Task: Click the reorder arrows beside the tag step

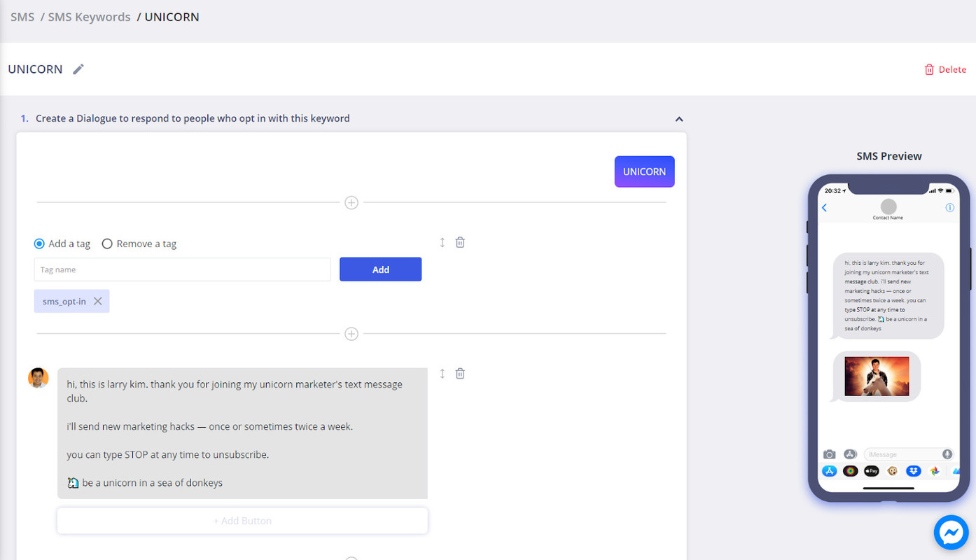Action: [x=442, y=241]
